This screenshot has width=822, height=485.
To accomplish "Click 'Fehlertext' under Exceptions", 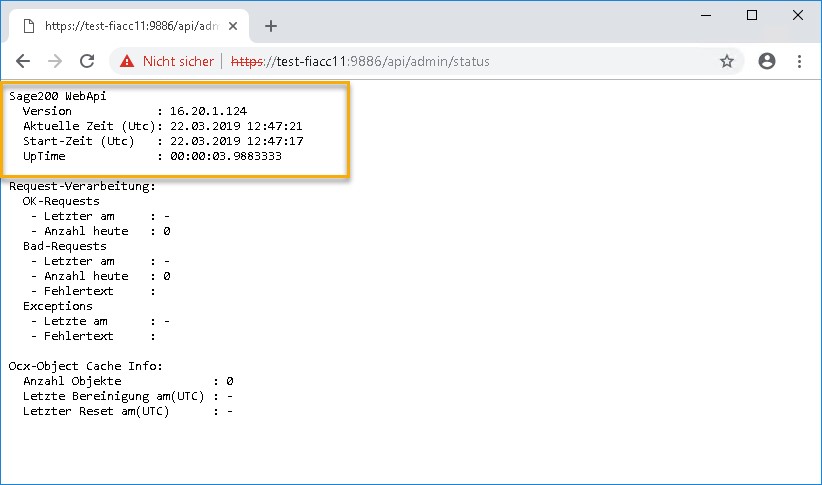I will pyautogui.click(x=79, y=336).
